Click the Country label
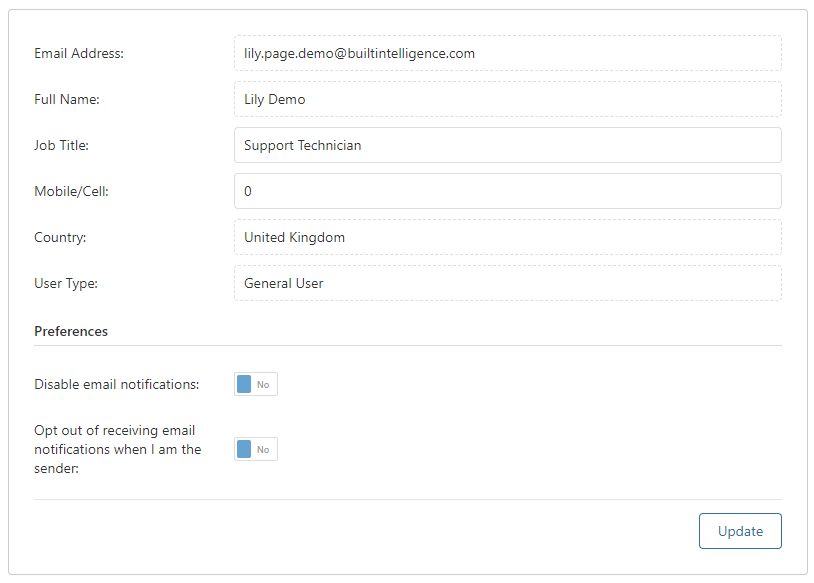 tap(60, 238)
